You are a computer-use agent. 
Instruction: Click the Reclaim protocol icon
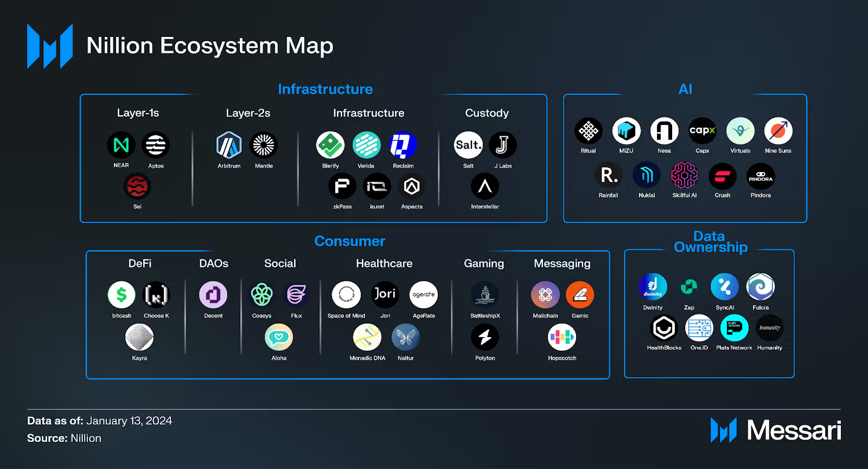click(x=403, y=145)
